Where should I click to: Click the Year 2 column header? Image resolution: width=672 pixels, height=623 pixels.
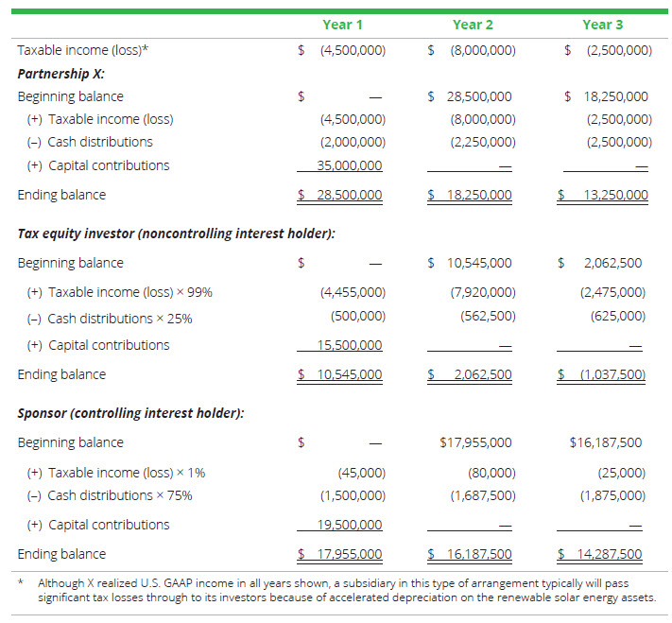click(x=473, y=25)
